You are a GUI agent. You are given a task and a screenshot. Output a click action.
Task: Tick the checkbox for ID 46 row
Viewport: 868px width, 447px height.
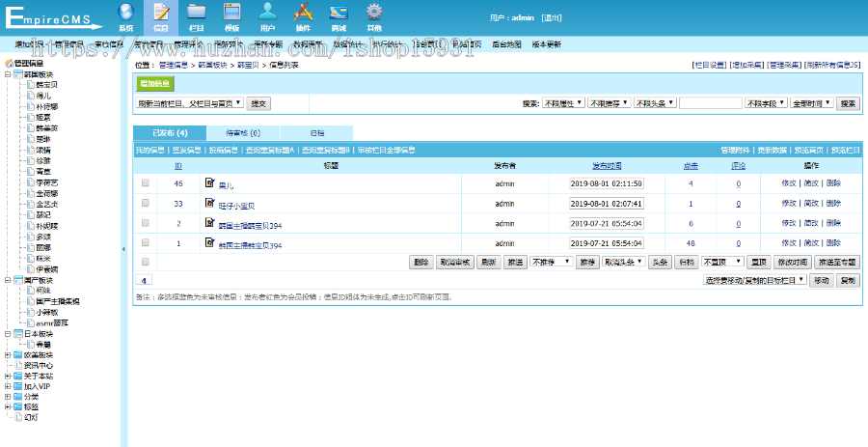[145, 182]
